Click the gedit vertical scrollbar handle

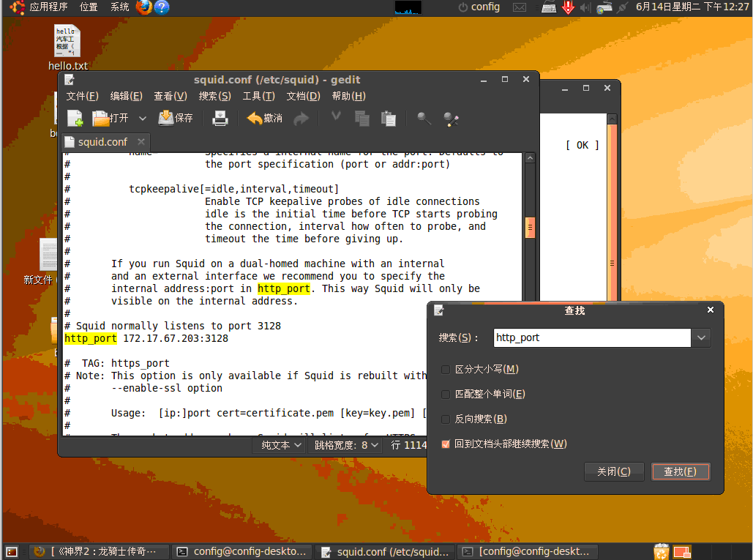530,228
